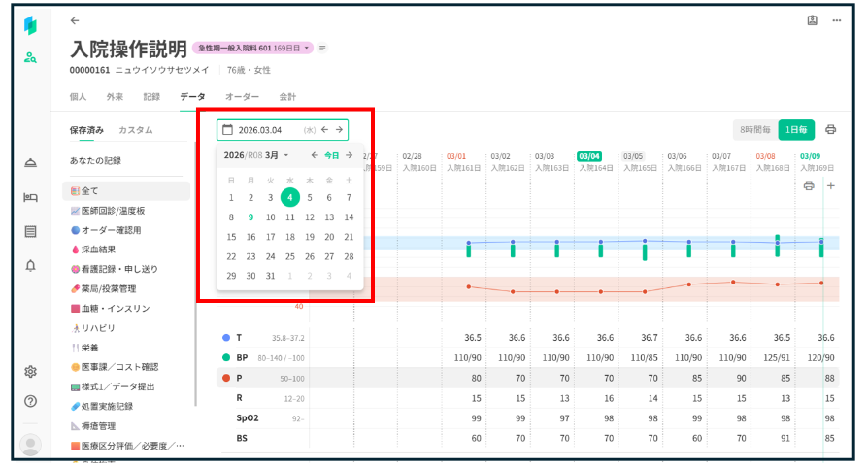The image size is (868, 467).
Task: Switch view to 8時間毎
Action: [x=754, y=129]
